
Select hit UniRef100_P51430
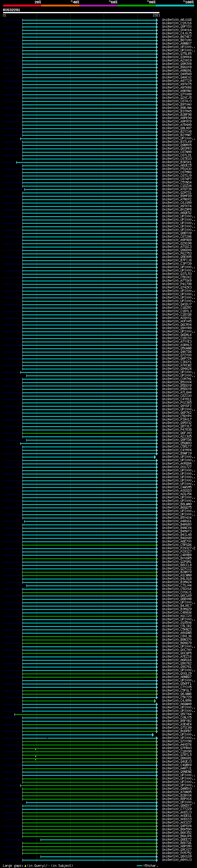[176, 169]
